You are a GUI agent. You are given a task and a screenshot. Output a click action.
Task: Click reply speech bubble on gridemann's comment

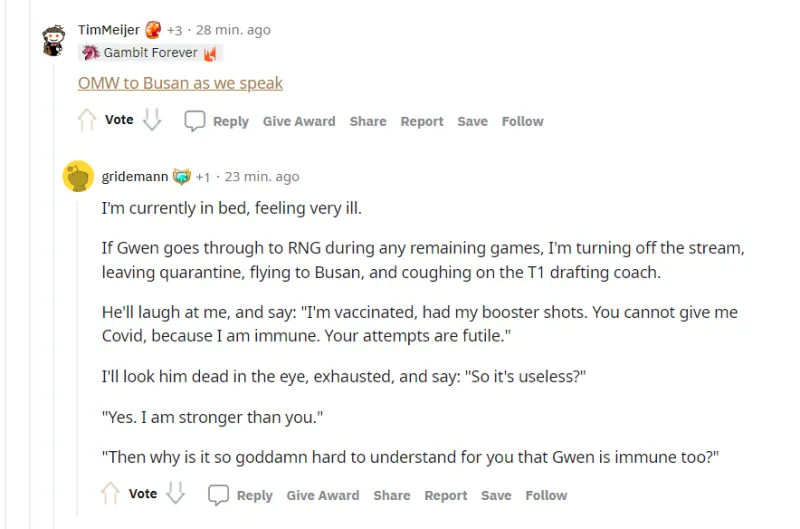(219, 495)
